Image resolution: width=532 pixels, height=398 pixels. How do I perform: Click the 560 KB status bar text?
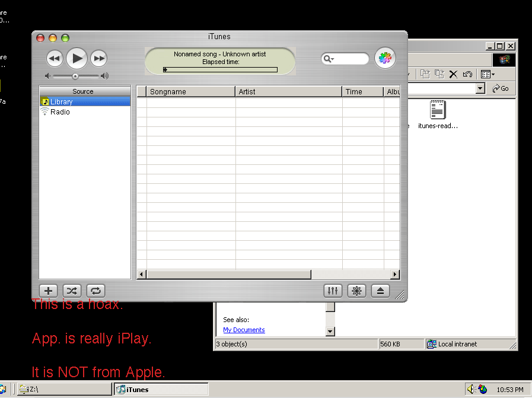tap(390, 344)
